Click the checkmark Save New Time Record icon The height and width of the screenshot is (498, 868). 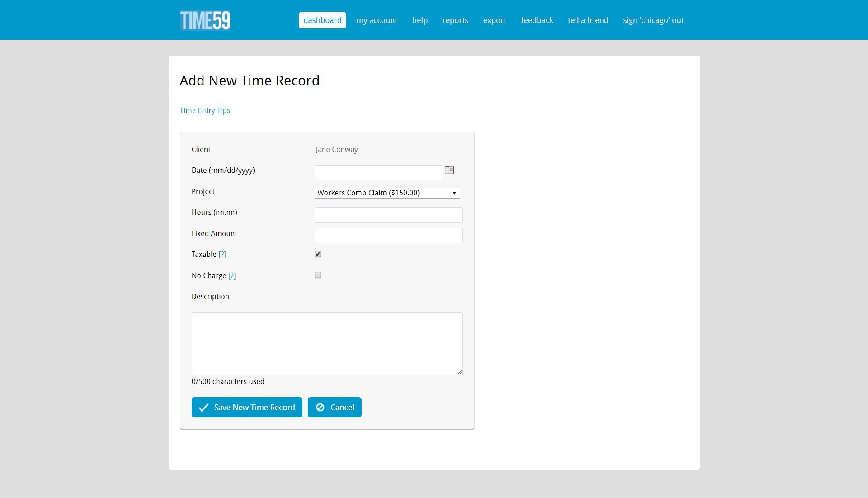pyautogui.click(x=203, y=407)
